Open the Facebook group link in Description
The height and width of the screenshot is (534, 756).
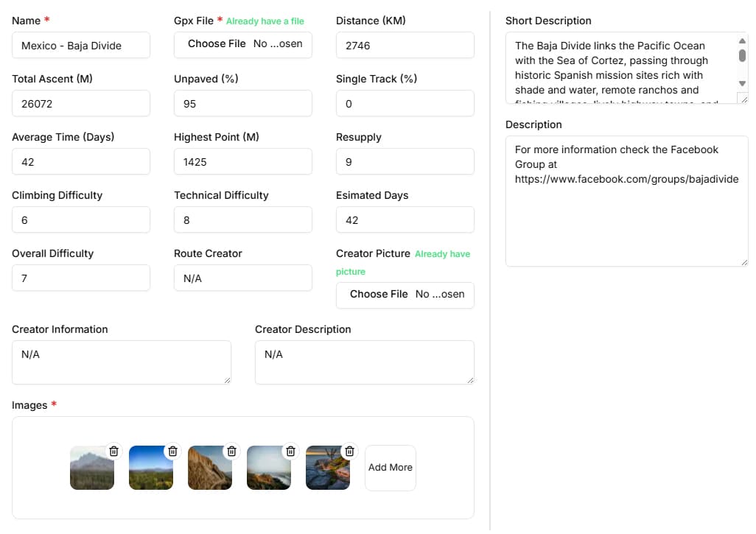pyautogui.click(x=626, y=179)
